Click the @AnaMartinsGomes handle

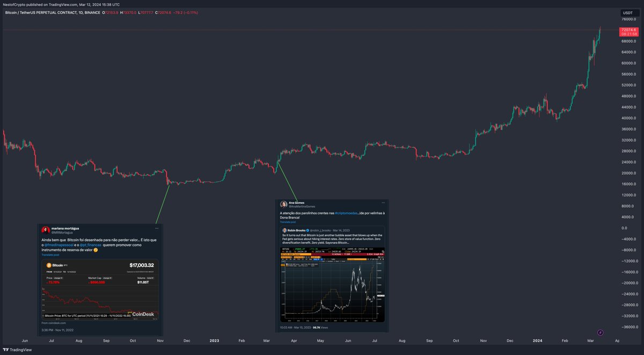[302, 207]
